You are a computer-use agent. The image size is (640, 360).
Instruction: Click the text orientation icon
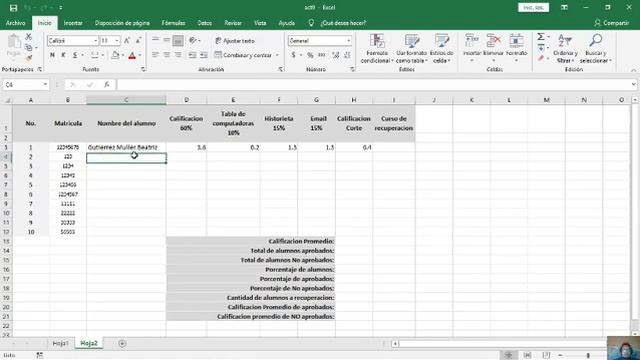[193, 40]
